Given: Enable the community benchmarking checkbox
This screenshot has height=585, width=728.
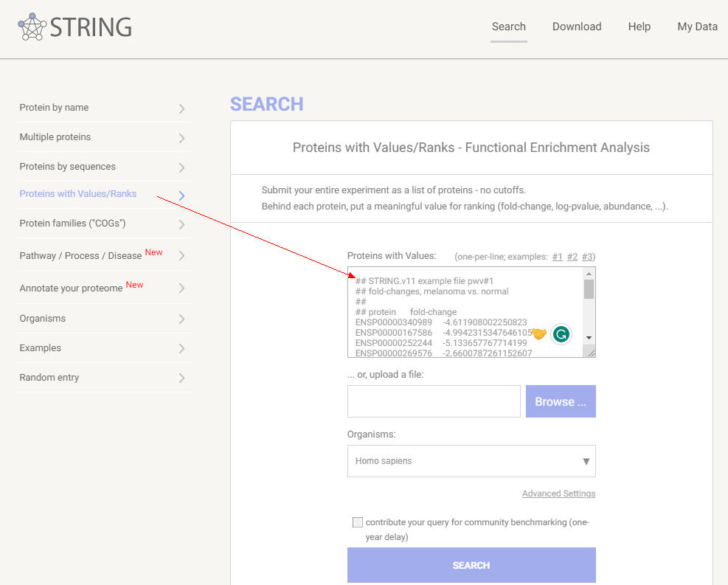Looking at the screenshot, I should pos(358,522).
